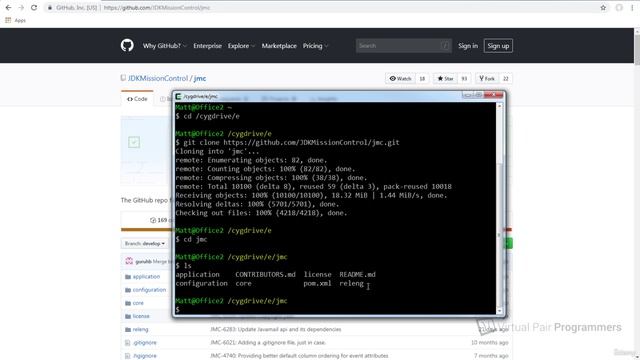Expand the Pricing dropdown

315,46
